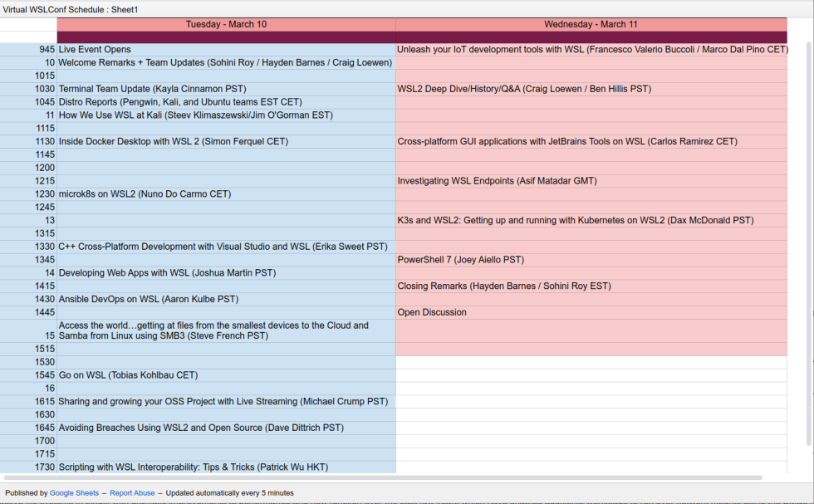Screen dimensions: 814x504
Task: Click How We Use WSL at Kali
Action: click(226, 115)
